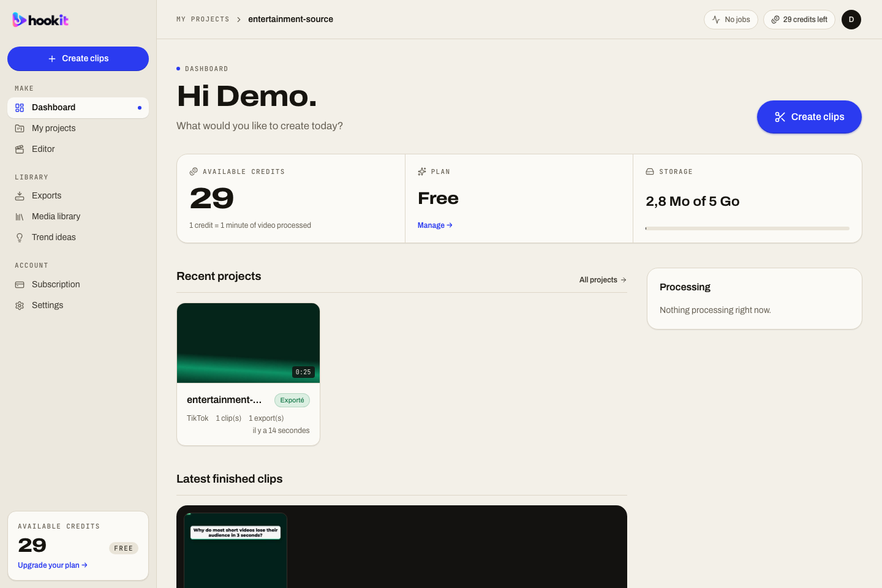Open My projects in the sidebar
This screenshot has width=882, height=588.
click(78, 129)
